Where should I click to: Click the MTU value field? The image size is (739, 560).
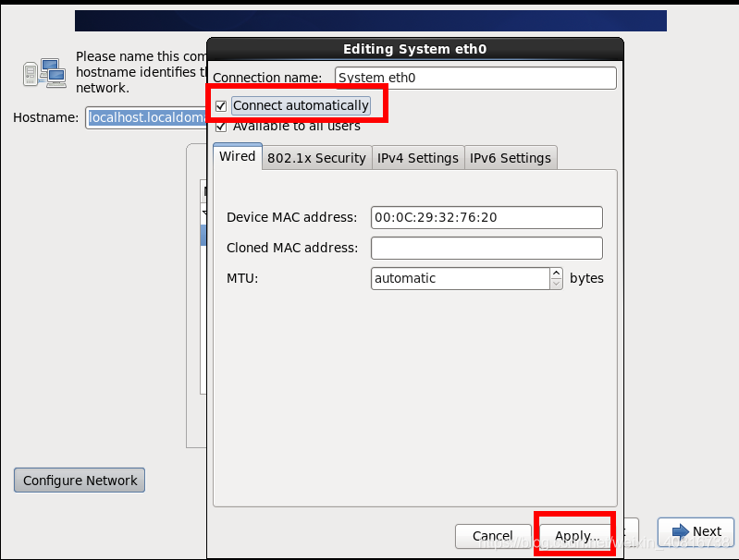tap(460, 278)
